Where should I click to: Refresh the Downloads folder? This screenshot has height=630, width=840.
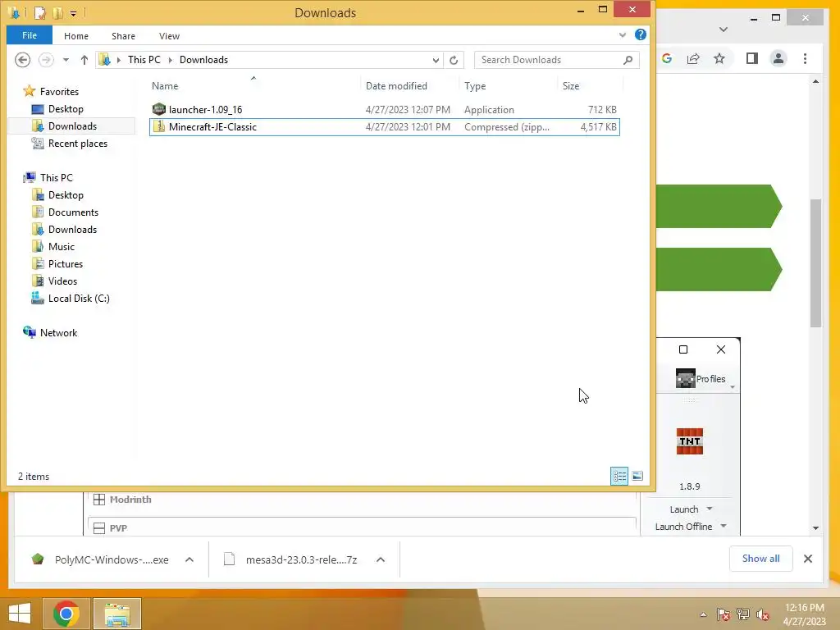(x=454, y=60)
